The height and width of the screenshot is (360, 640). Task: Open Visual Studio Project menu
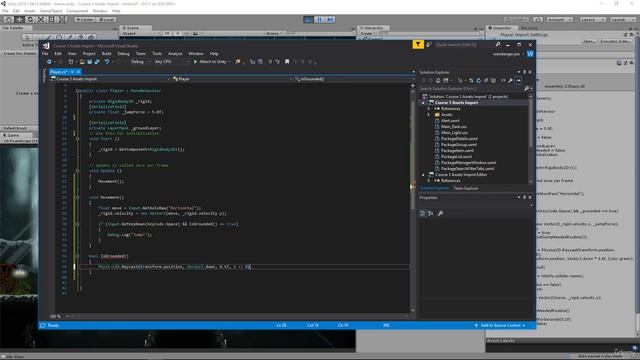coord(89,53)
